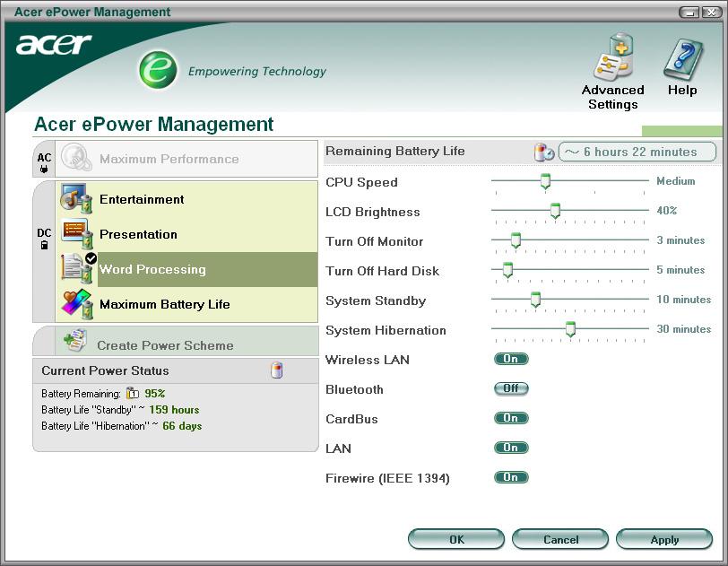Click the Presentation scheme icon
This screenshot has width=728, height=566.
coord(76,234)
